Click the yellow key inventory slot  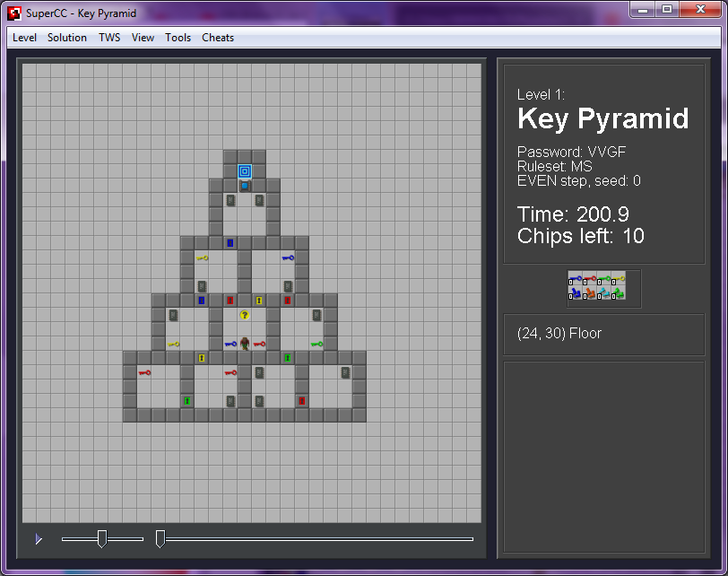coord(618,279)
